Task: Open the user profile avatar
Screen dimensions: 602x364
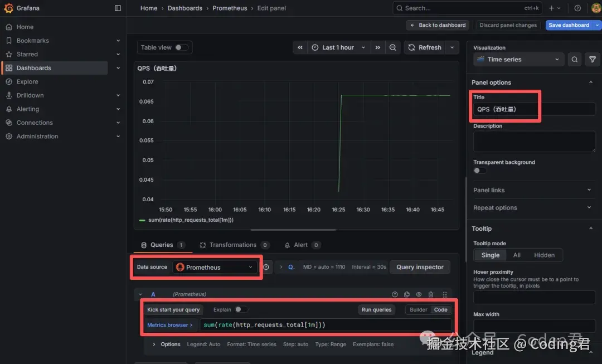Action: click(596, 8)
